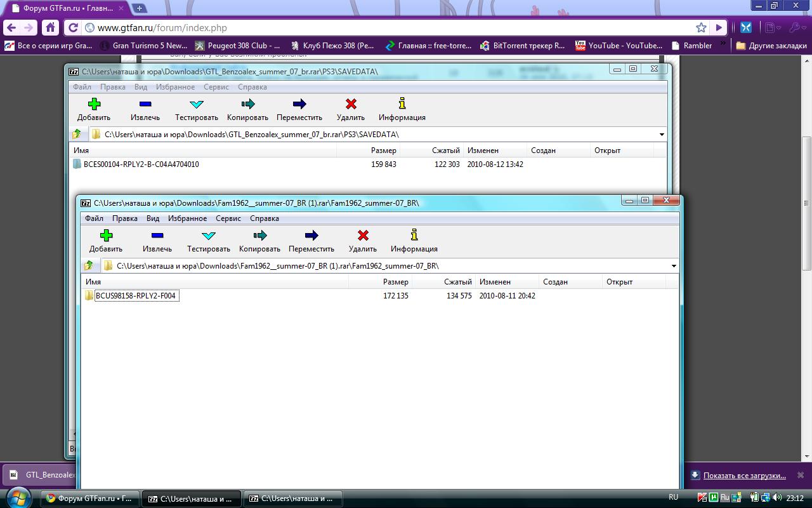
Task: Sort by Размер column in back window
Action: [x=368, y=150]
